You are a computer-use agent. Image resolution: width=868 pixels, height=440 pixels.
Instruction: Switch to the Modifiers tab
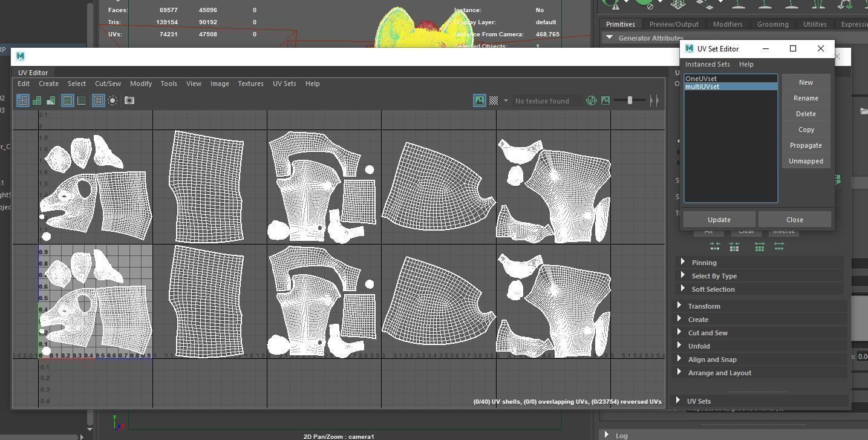pos(728,24)
